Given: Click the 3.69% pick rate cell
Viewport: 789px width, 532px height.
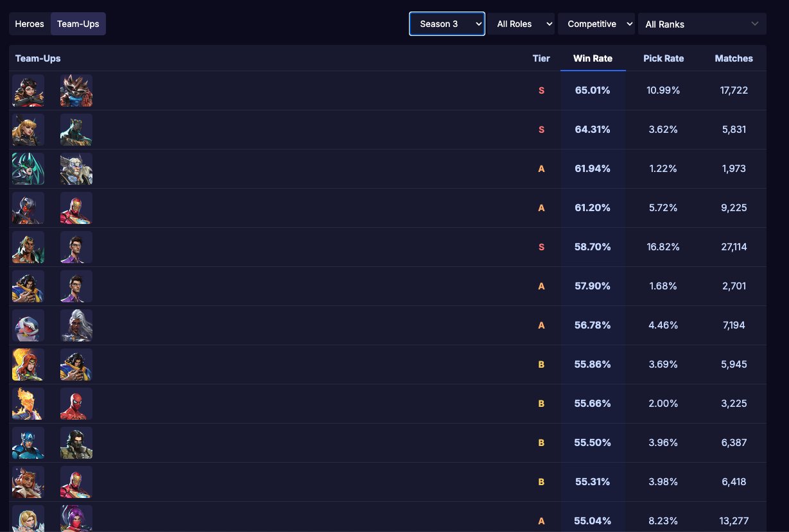Looking at the screenshot, I should point(663,365).
